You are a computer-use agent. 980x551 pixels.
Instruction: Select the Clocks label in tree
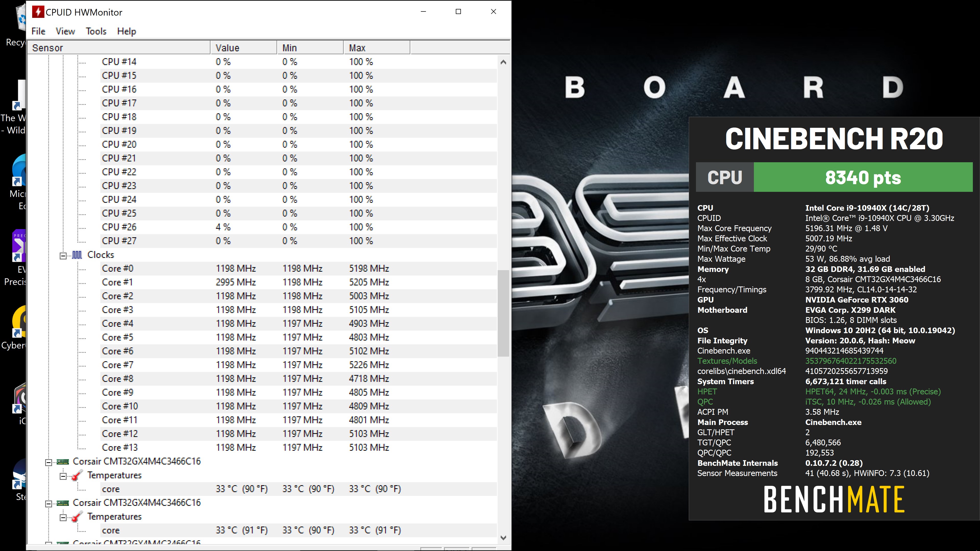101,255
